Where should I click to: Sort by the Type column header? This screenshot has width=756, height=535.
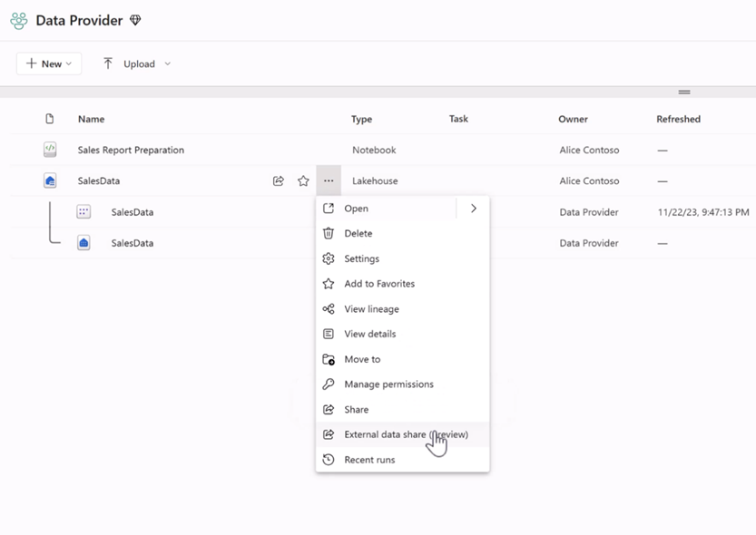(x=361, y=119)
